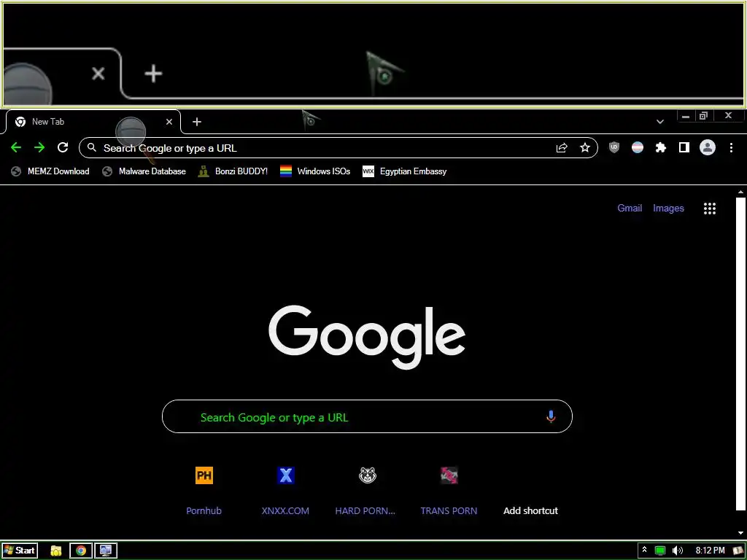Viewport: 747px width, 560px height.
Task: Open the uBlock Origin shield extension
Action: (x=614, y=147)
